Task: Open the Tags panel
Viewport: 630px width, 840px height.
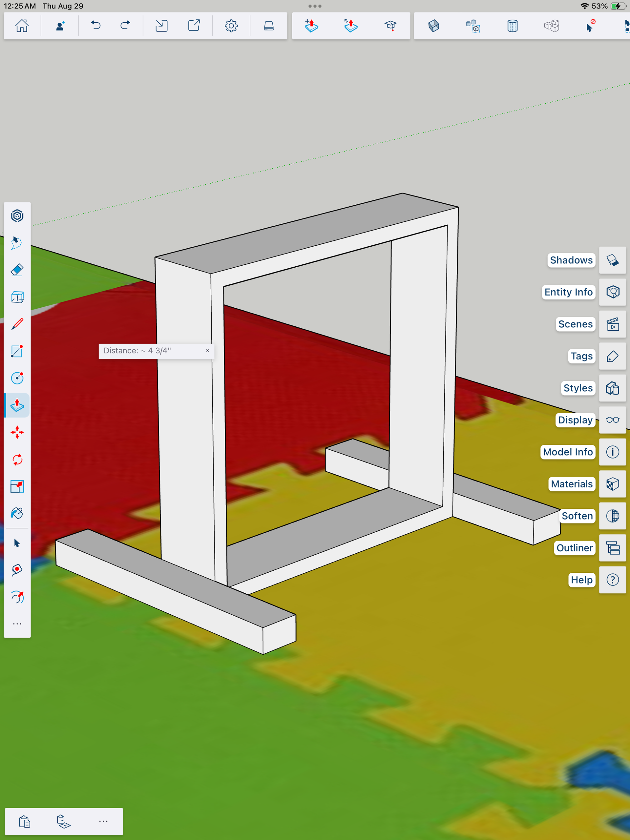Action: pyautogui.click(x=612, y=356)
